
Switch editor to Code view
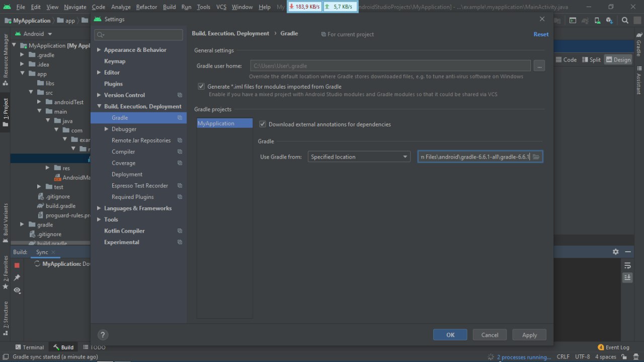[x=566, y=59]
